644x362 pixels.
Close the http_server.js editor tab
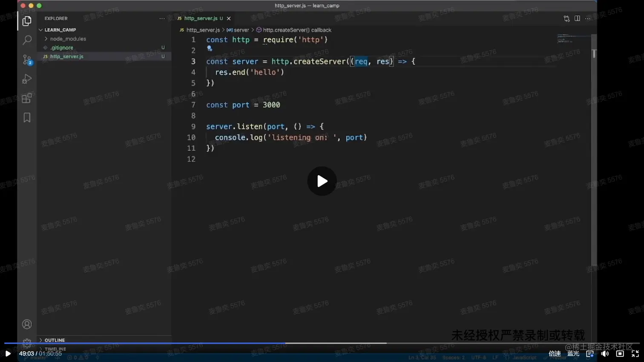pos(229,19)
